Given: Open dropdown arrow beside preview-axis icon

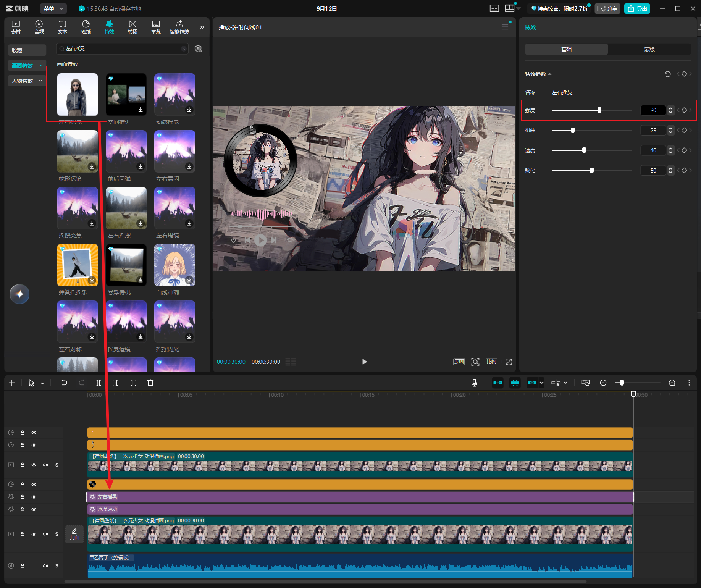Looking at the screenshot, I should coord(565,383).
